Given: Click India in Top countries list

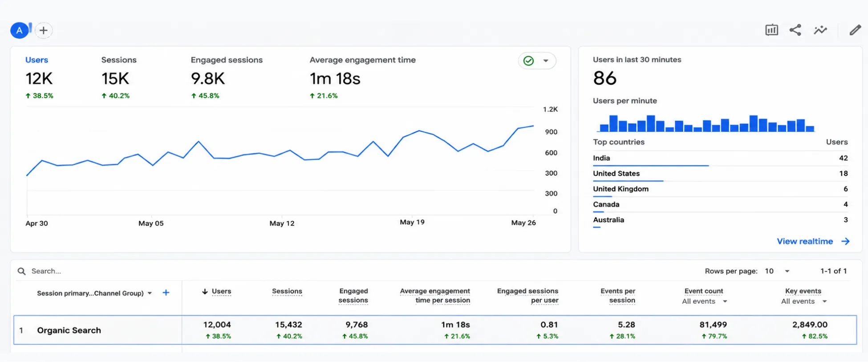Looking at the screenshot, I should click(601, 158).
